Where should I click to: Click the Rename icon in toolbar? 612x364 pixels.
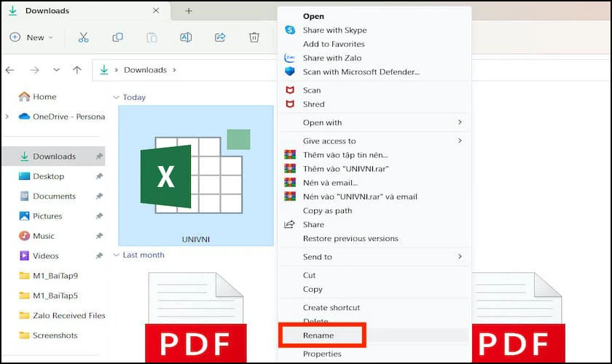tap(186, 37)
